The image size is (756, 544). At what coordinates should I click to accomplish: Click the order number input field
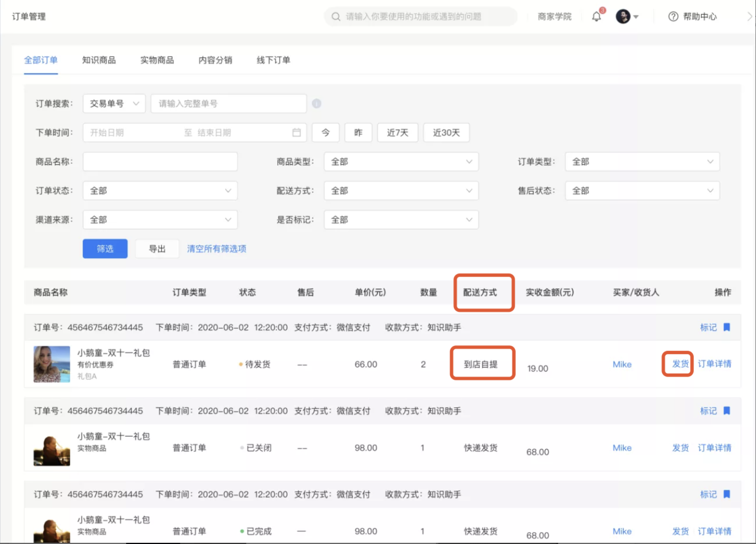[229, 103]
